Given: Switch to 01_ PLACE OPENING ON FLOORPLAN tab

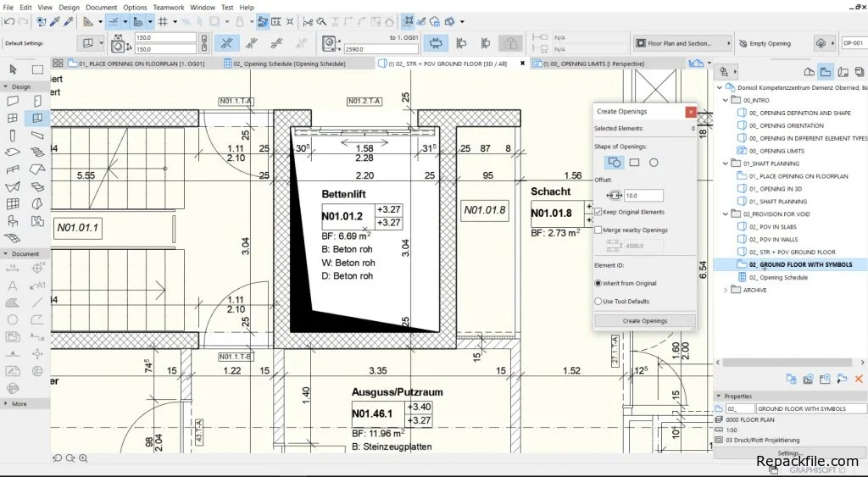Looking at the screenshot, I should click(136, 64).
